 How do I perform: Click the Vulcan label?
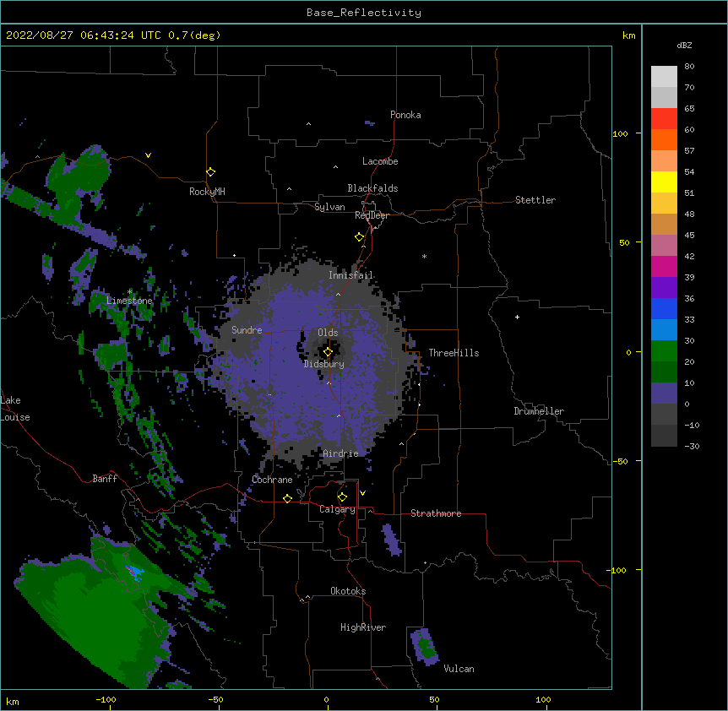click(x=459, y=669)
